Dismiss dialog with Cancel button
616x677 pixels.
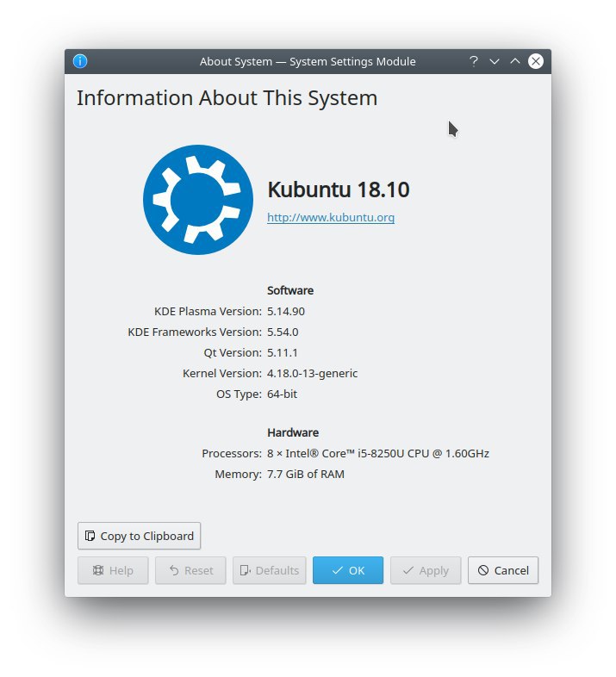(x=503, y=570)
